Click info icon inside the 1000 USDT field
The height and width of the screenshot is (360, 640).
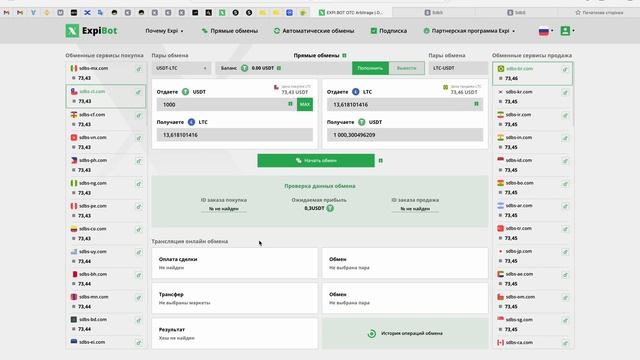click(x=291, y=104)
